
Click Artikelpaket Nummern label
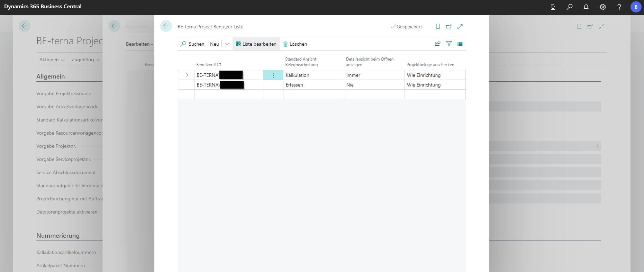61,265
